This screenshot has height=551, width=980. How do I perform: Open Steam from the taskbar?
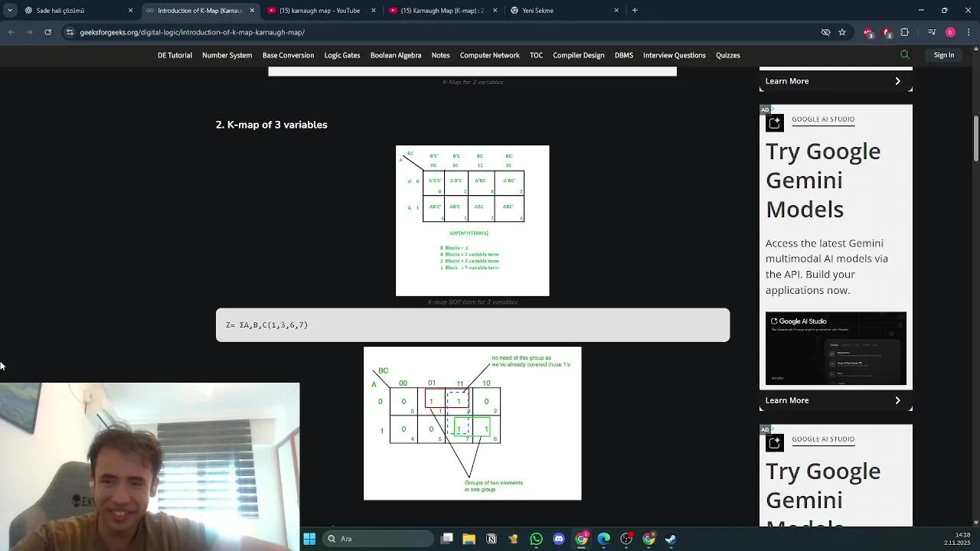coord(671,539)
